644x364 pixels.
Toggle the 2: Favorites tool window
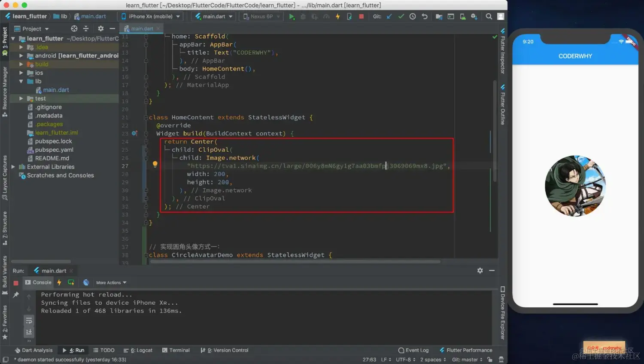coord(5,322)
